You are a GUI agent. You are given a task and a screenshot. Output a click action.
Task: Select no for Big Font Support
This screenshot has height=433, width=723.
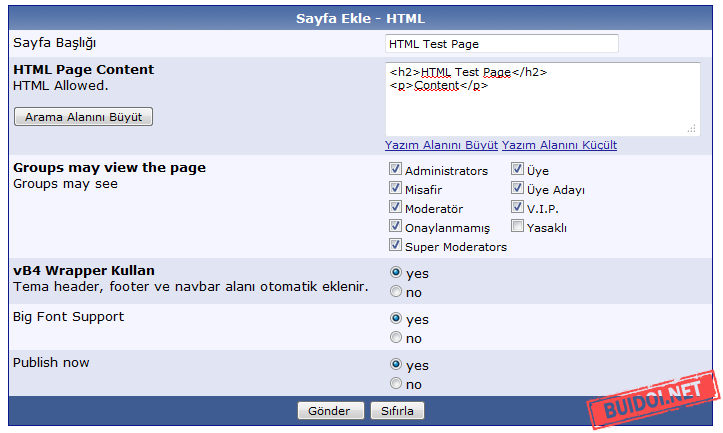(x=396, y=338)
